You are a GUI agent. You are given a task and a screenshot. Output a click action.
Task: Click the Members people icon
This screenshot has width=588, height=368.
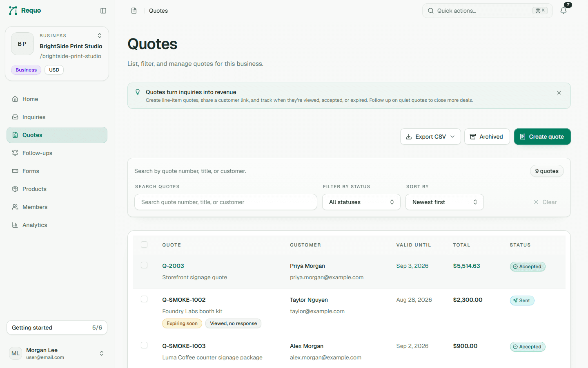15,207
